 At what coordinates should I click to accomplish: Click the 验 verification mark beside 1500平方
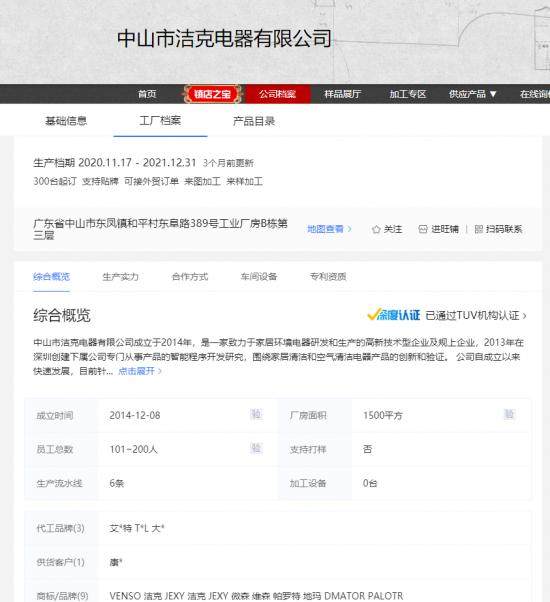coord(509,414)
